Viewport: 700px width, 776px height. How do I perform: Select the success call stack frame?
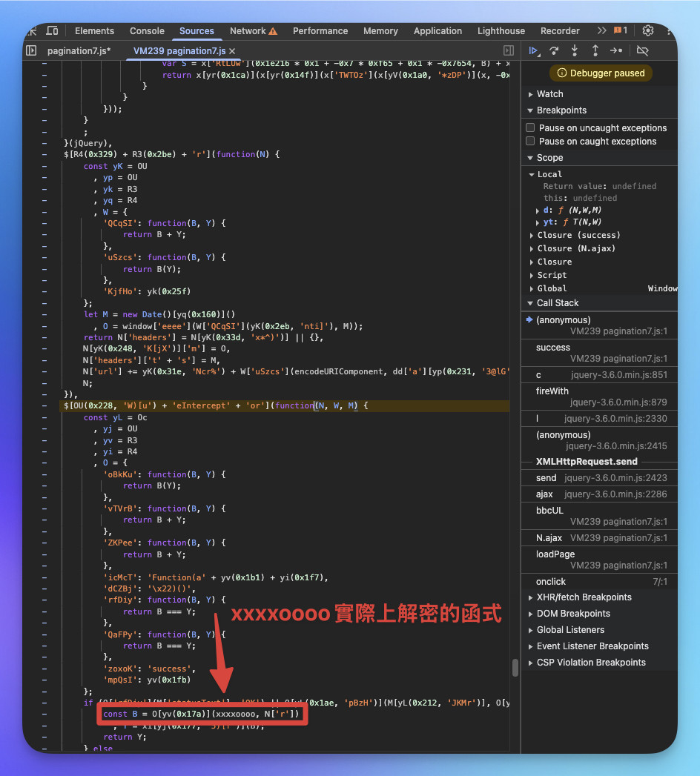tap(599, 353)
